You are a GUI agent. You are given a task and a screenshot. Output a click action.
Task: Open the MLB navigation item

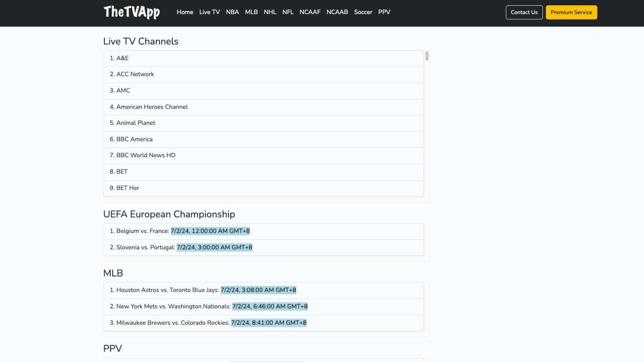pyautogui.click(x=251, y=12)
